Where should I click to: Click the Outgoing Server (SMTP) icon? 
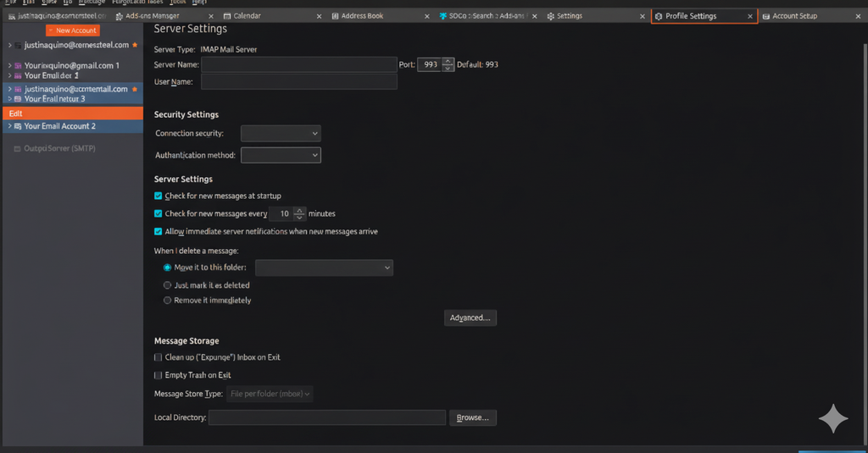(17, 148)
